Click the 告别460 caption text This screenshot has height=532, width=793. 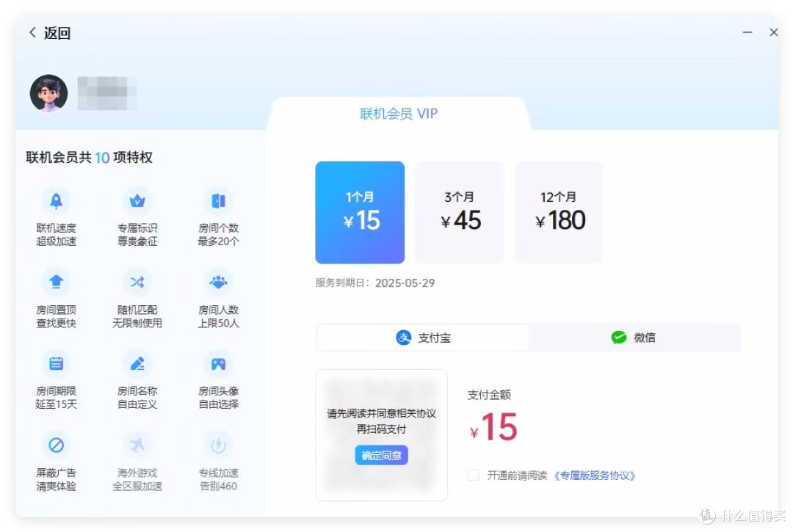218,486
